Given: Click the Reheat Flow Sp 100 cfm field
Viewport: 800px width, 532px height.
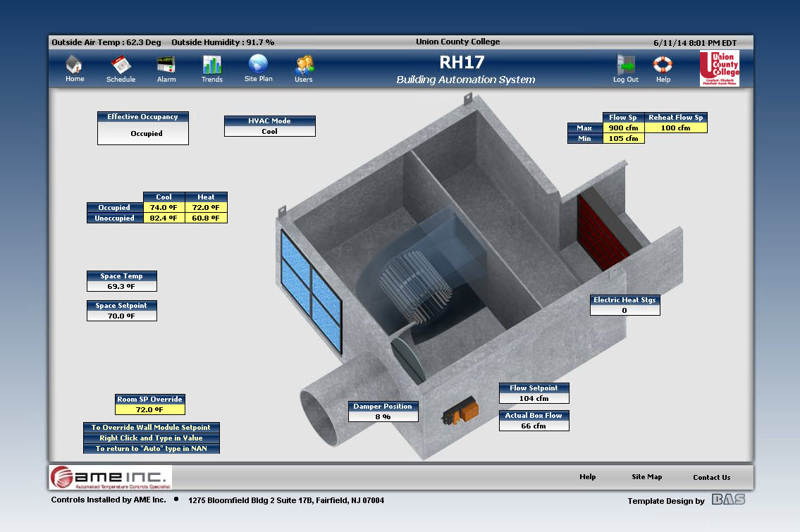Looking at the screenshot, I should tap(675, 128).
